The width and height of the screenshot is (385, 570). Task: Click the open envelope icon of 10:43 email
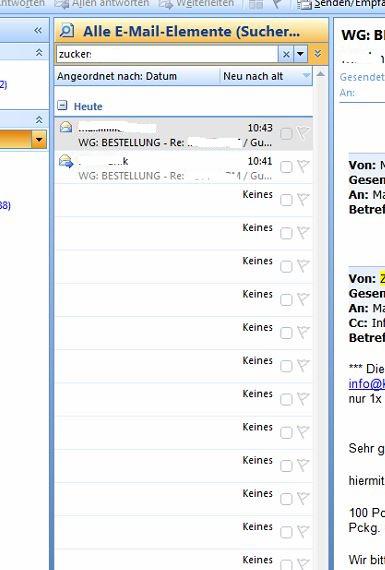(66, 127)
